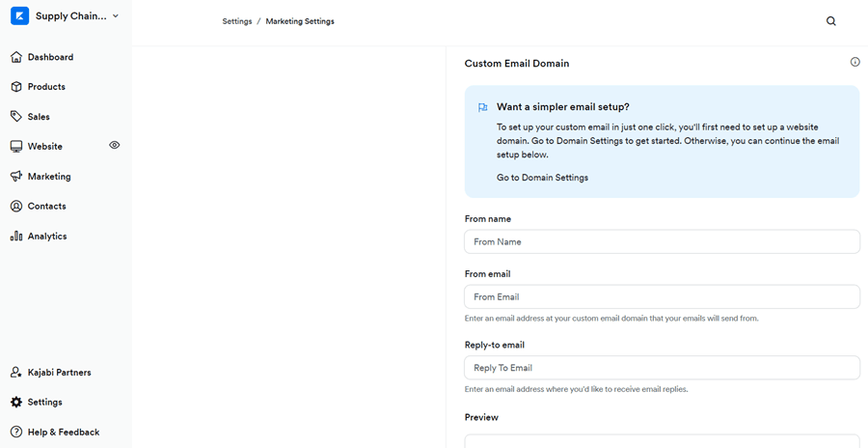This screenshot has height=448, width=868.
Task: Click the Go to Domain Settings link
Action: (x=542, y=178)
